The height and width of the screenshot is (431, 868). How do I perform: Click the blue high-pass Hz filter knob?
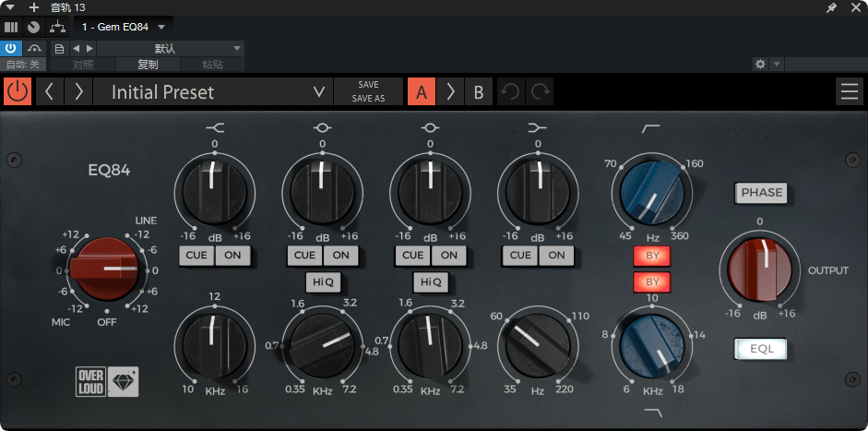pyautogui.click(x=652, y=193)
